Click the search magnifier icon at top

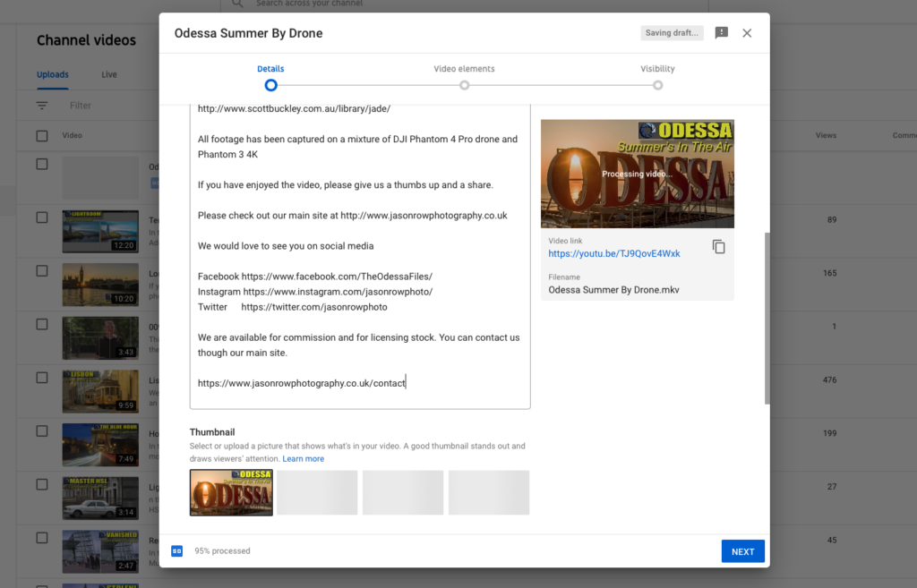[237, 4]
